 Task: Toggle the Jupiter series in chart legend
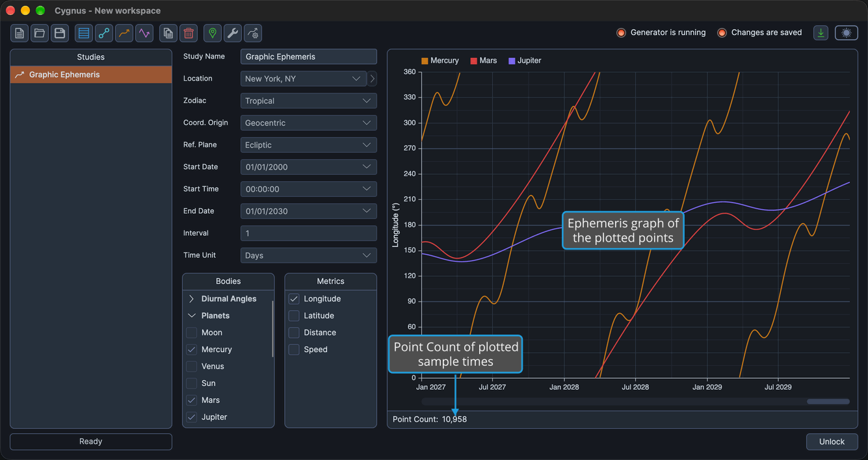pyautogui.click(x=525, y=60)
